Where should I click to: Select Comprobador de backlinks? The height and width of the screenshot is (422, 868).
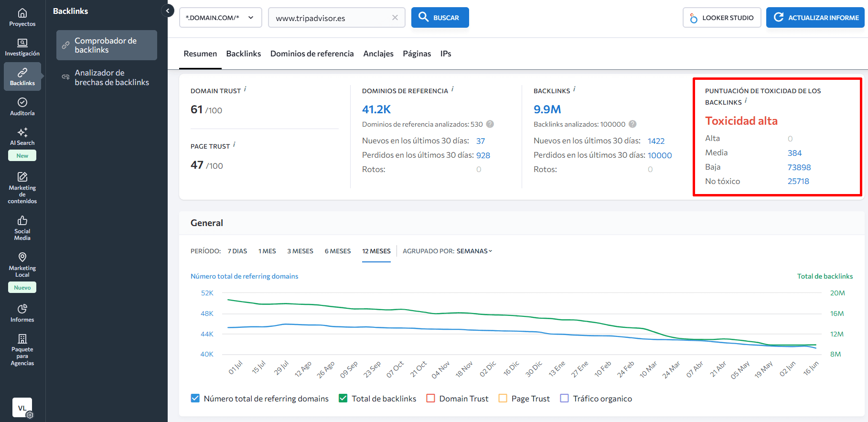(107, 45)
